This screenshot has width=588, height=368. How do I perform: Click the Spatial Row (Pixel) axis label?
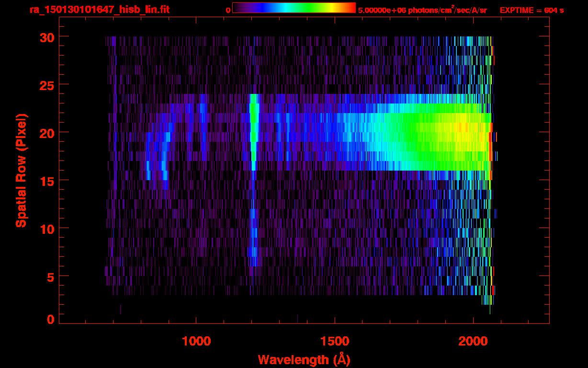click(21, 170)
